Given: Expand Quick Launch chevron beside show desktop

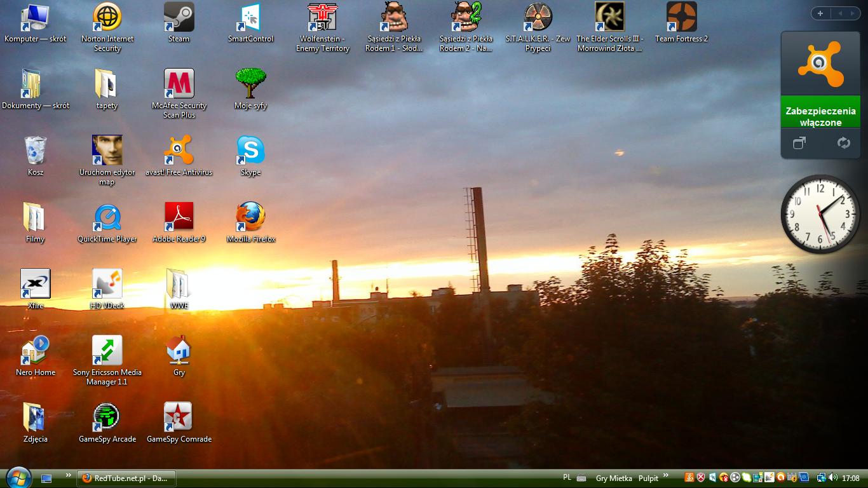Looking at the screenshot, I should click(68, 475).
